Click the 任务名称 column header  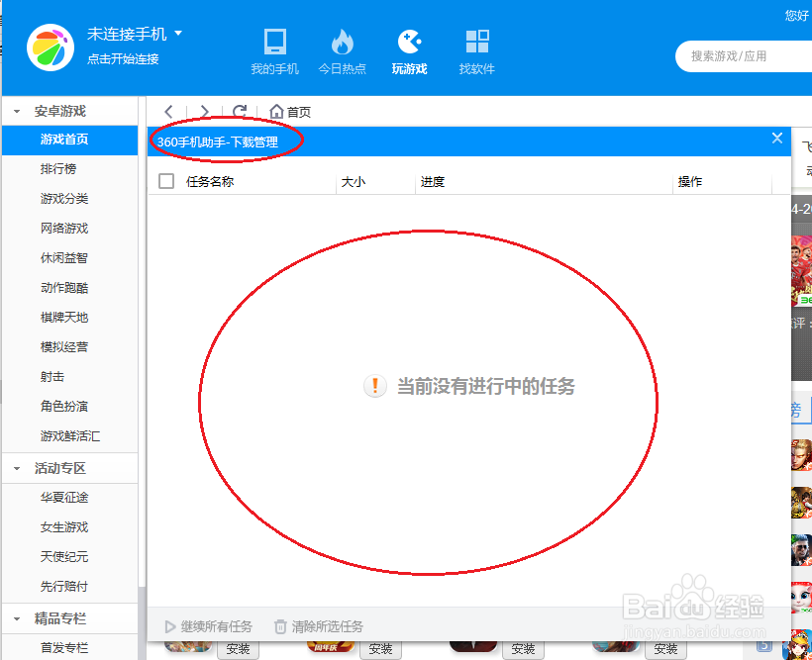point(210,182)
